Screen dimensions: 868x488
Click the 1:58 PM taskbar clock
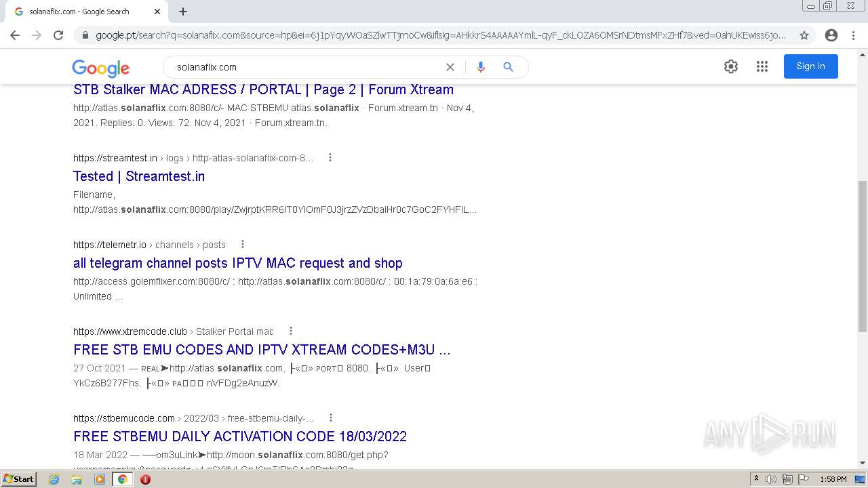[x=833, y=479]
